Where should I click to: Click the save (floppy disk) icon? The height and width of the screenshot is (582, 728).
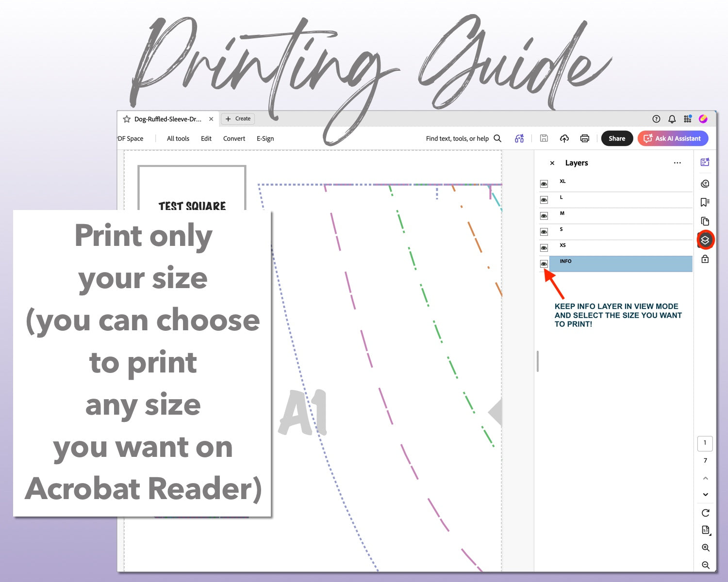click(x=544, y=138)
